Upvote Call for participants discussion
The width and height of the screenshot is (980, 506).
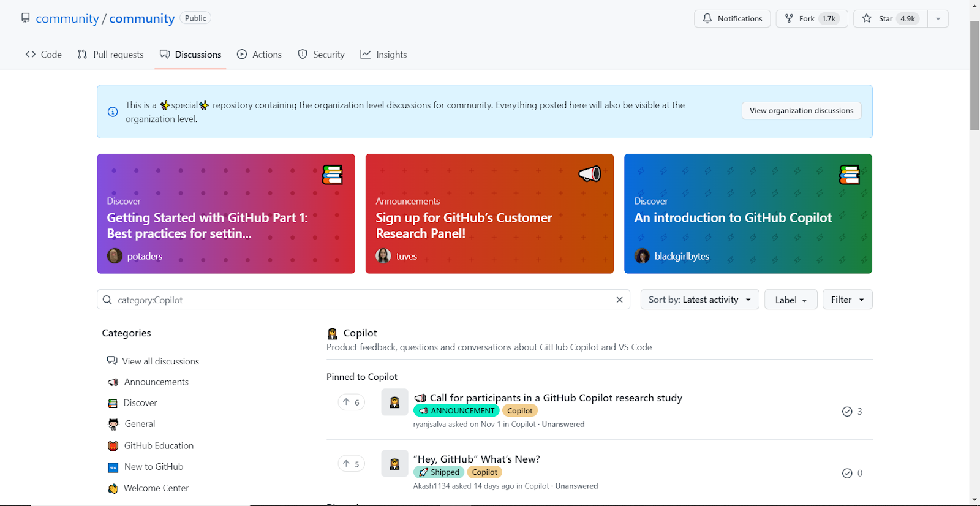352,402
